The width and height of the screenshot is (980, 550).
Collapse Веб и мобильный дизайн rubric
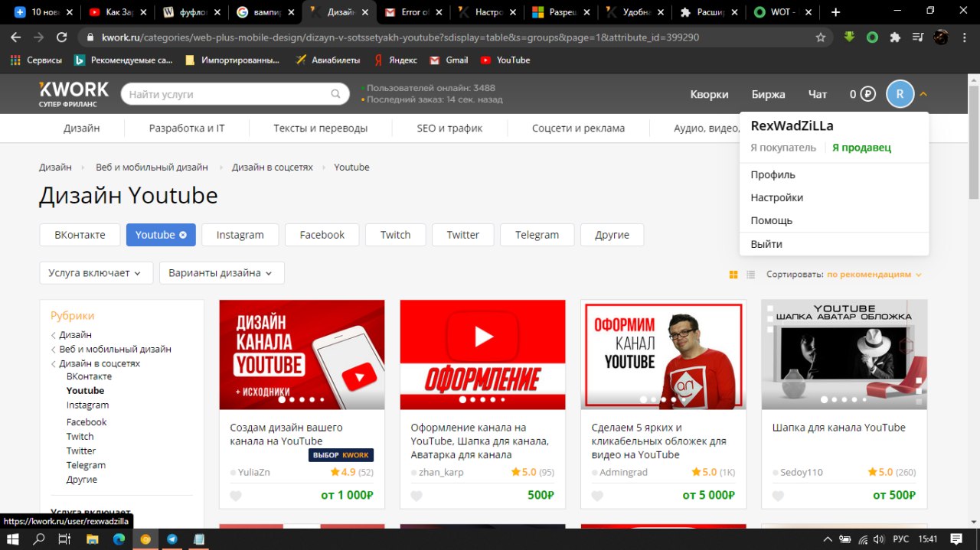pyautogui.click(x=111, y=349)
